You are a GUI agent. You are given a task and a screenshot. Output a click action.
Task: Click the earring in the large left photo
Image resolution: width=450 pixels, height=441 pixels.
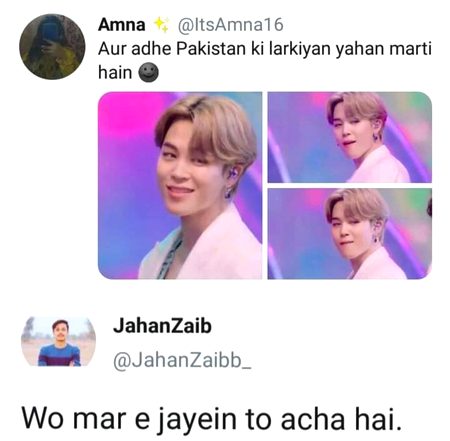tap(228, 191)
